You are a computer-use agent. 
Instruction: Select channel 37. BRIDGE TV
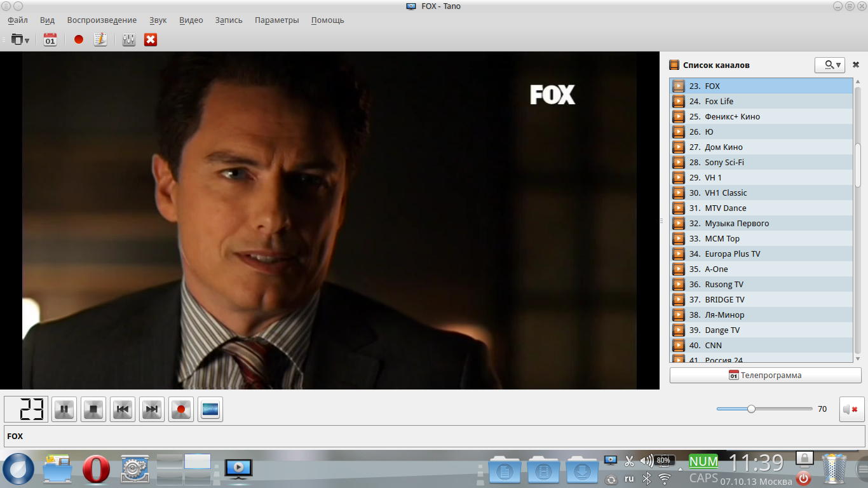(x=761, y=299)
